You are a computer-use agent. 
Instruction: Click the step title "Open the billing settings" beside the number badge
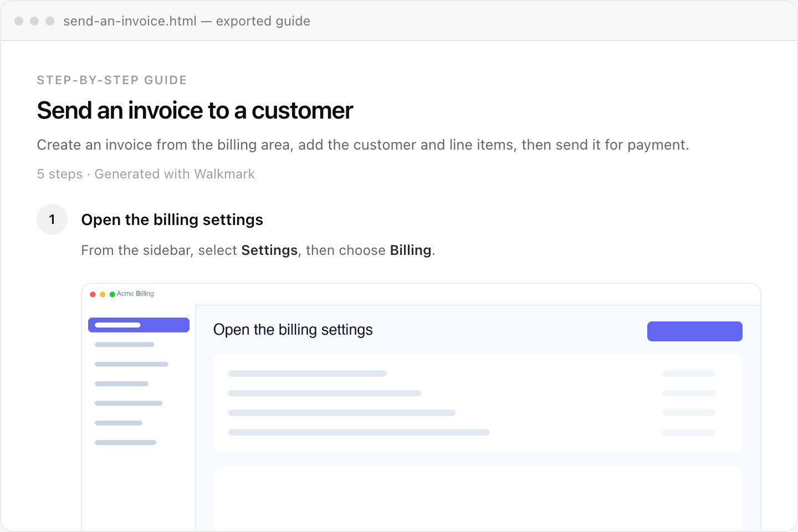(172, 220)
